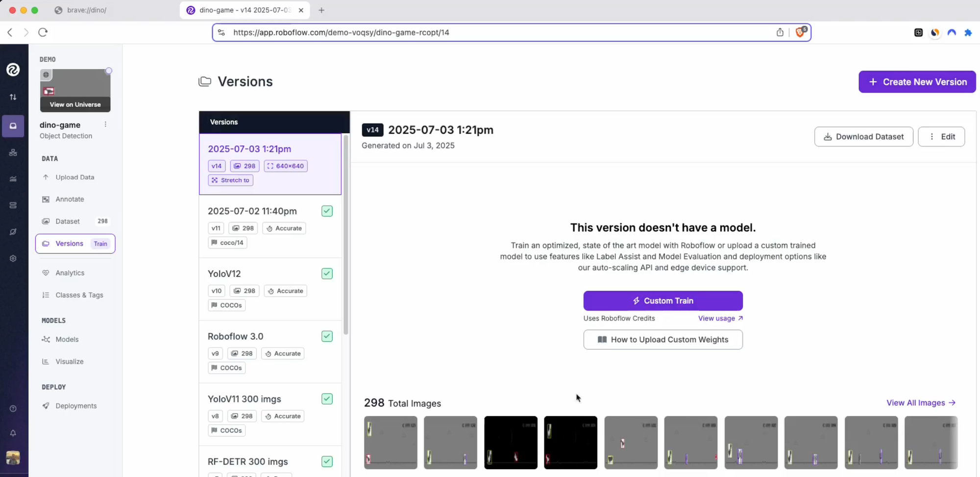The image size is (980, 477).
Task: Open the notifications bell icon
Action: [x=13, y=433]
